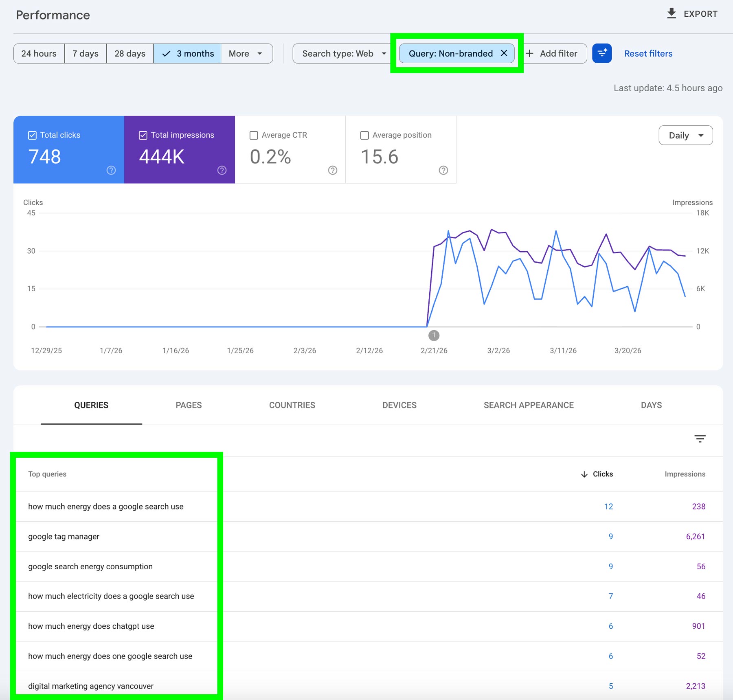Click the Export download icon
The image size is (733, 700).
(671, 14)
